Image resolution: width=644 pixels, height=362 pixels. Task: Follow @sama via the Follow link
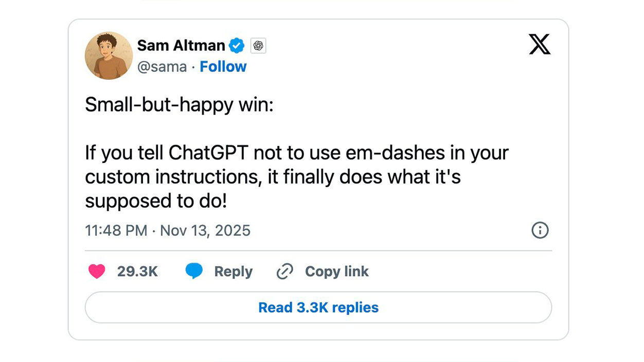click(x=223, y=66)
